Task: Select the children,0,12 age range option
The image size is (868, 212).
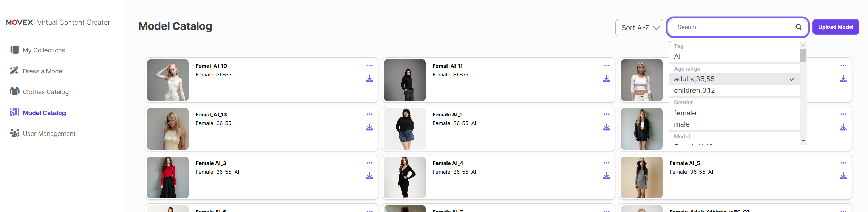Action: [x=734, y=90]
